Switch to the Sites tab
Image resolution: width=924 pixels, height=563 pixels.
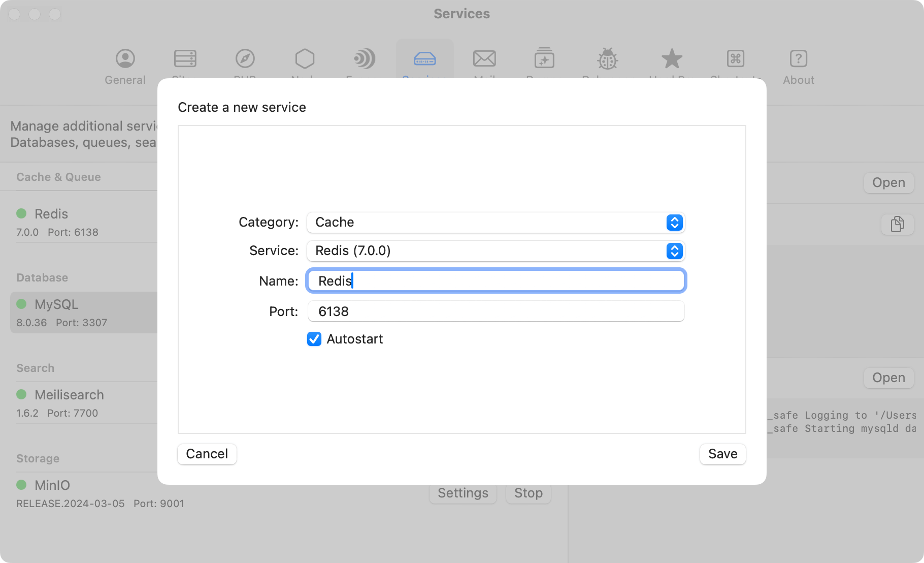(x=185, y=58)
